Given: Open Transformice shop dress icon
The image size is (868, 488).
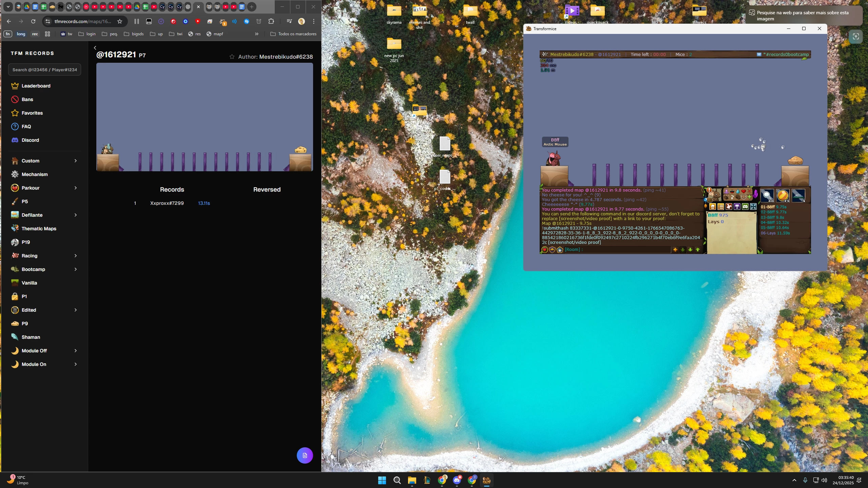Looking at the screenshot, I should (729, 207).
